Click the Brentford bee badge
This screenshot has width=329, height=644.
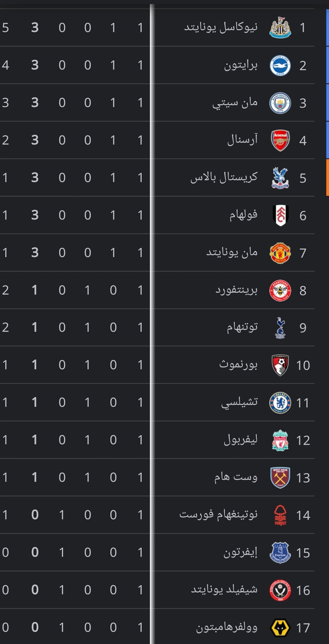[x=280, y=291]
